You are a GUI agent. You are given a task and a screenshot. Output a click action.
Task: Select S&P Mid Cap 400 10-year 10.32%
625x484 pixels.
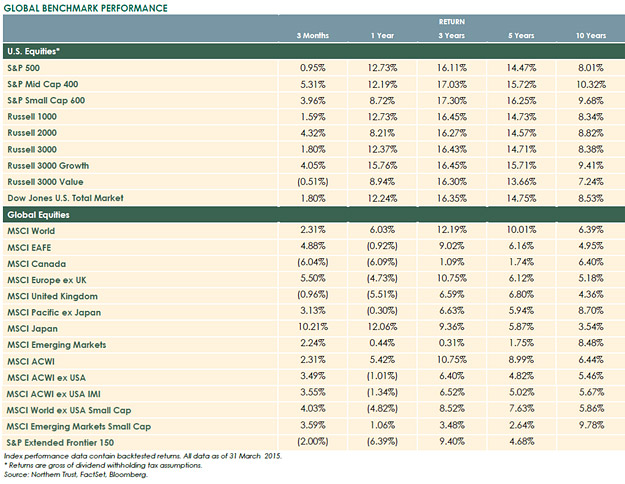pos(591,84)
